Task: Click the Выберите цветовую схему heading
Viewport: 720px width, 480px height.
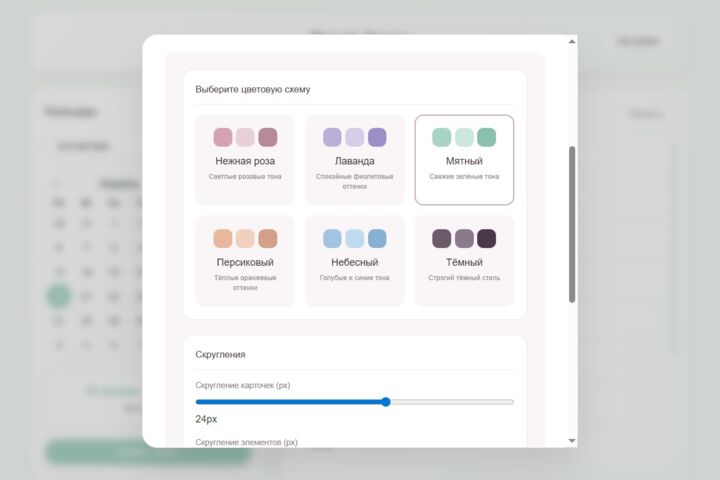Action: pyautogui.click(x=253, y=90)
